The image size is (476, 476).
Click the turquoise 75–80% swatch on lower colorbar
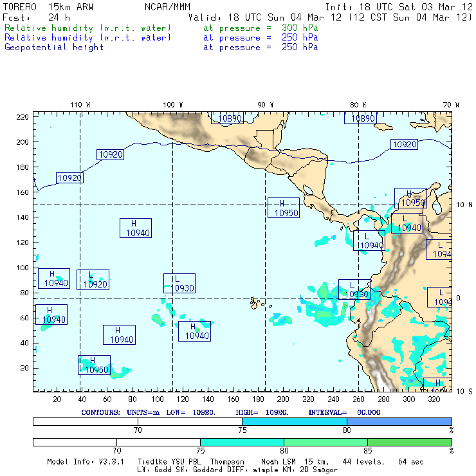(242, 442)
